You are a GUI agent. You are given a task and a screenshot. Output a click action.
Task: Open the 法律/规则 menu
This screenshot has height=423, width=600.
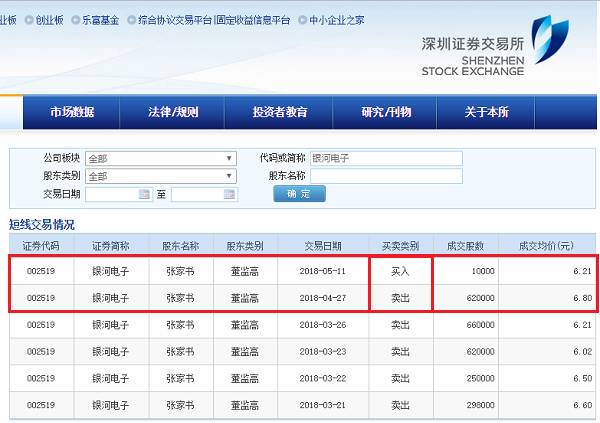coord(173,112)
